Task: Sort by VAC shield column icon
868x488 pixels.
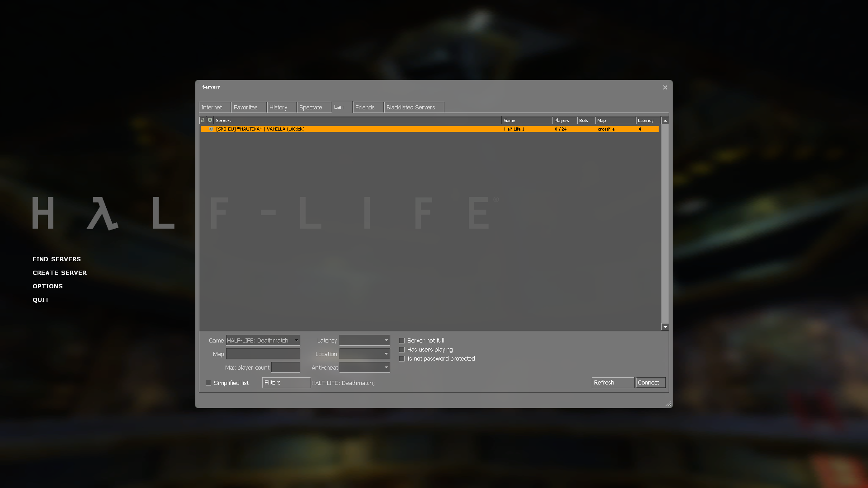Action: (210, 120)
